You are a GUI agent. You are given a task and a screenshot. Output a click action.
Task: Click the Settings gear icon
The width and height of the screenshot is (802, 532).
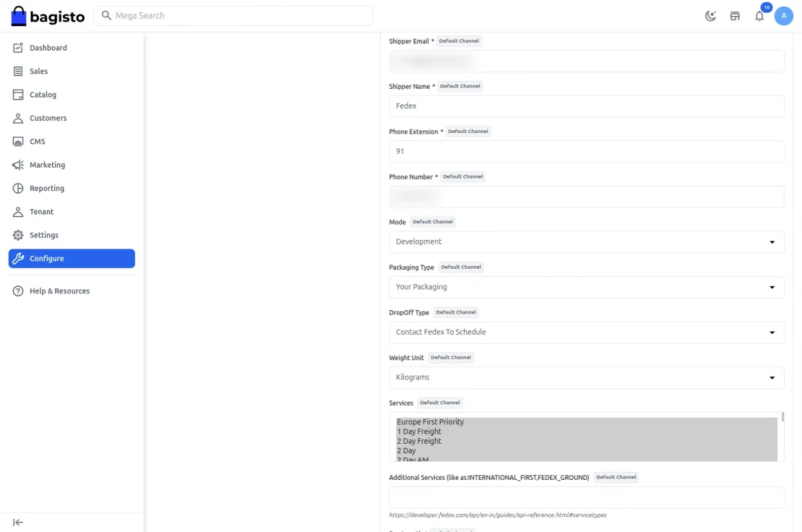[18, 235]
